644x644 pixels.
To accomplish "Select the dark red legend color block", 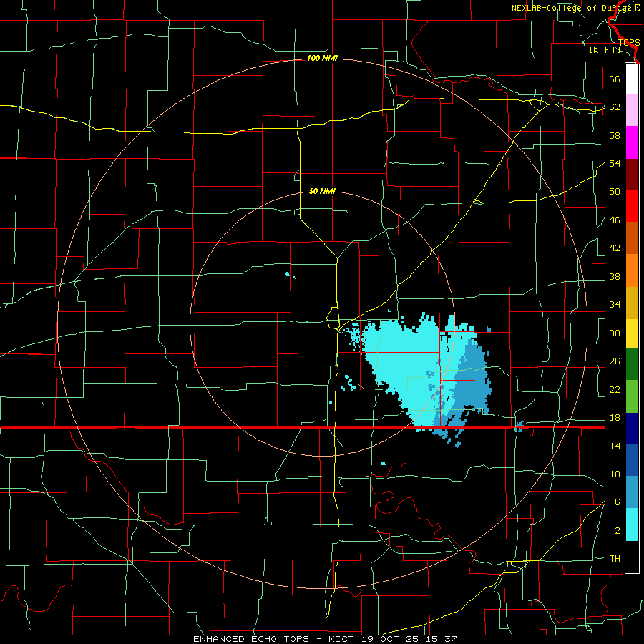I will pos(632,175).
